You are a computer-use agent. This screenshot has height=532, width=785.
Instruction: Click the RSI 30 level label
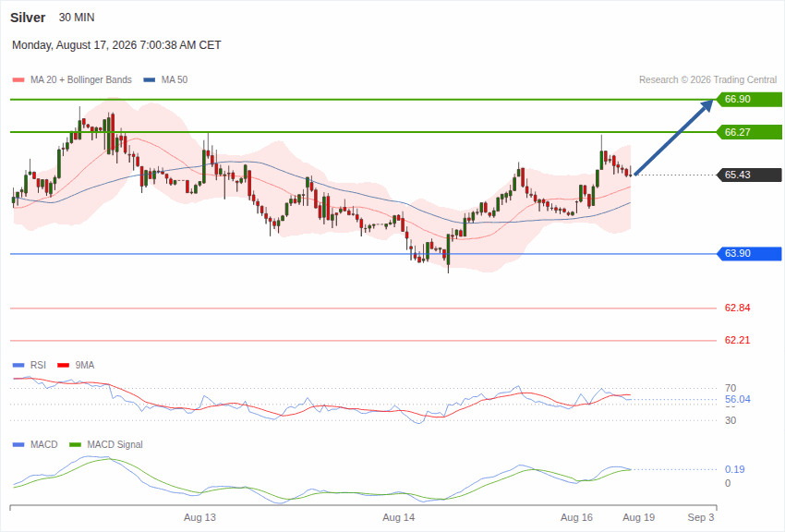[x=731, y=420]
